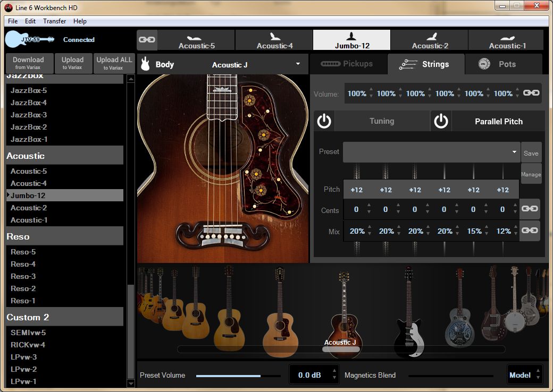
Task: Click the first string Volume stepper
Action: point(371,92)
